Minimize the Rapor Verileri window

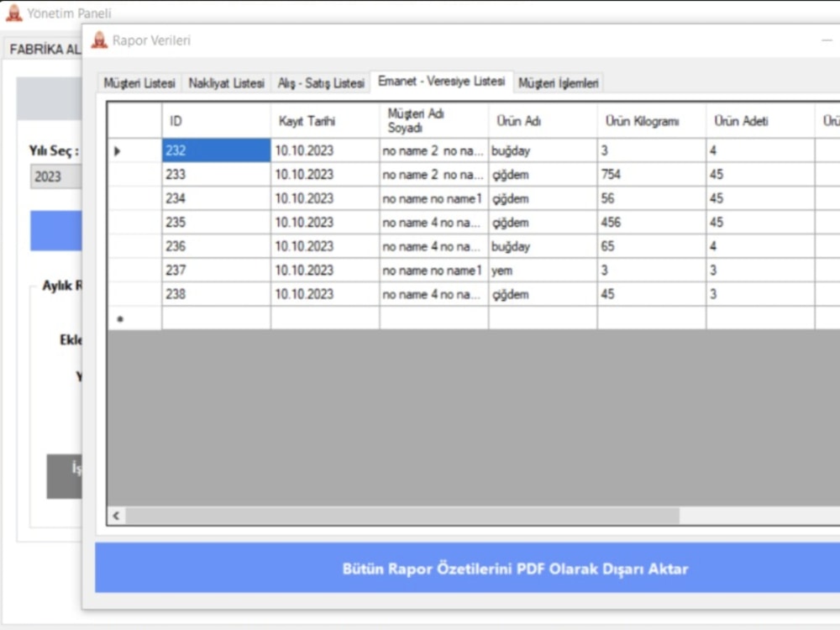click(827, 40)
